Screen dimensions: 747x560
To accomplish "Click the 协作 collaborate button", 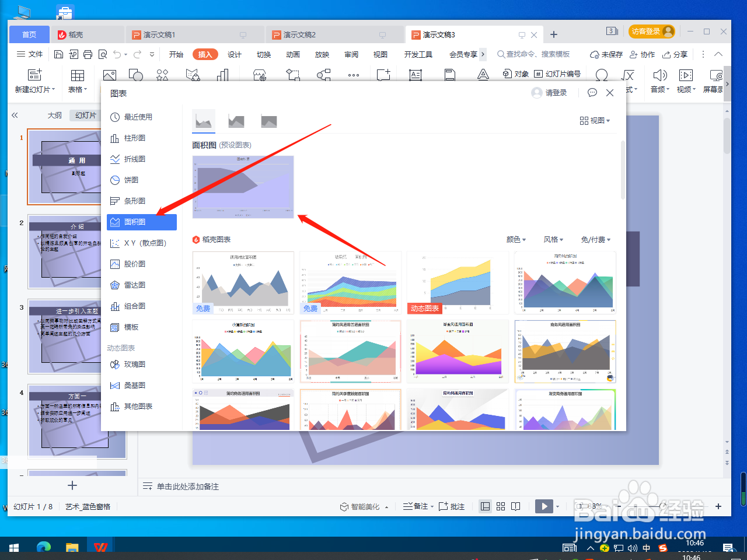I will (x=642, y=54).
